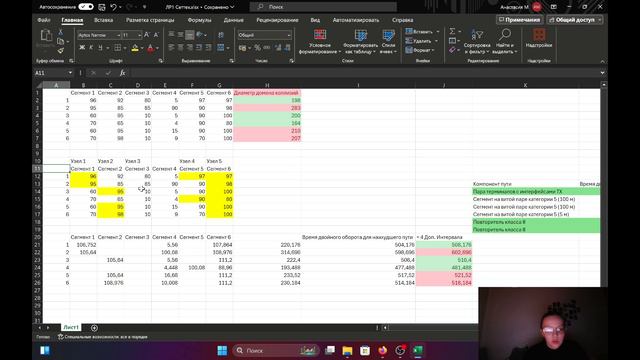Switch to the Разметка страницы tab
The width and height of the screenshot is (640, 360).
coord(150,20)
